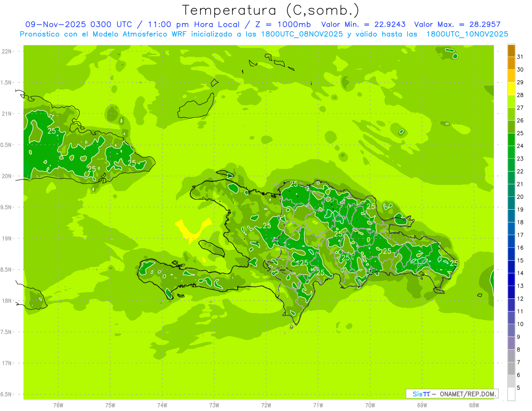The width and height of the screenshot is (532, 411).
Task: Click the 72W longitude axis label
Action: click(x=266, y=405)
